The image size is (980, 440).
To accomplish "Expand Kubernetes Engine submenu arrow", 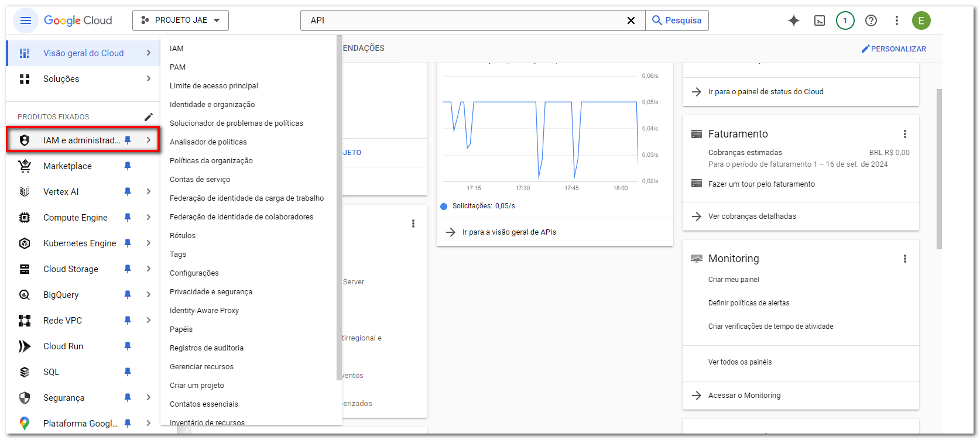I will pos(149,243).
